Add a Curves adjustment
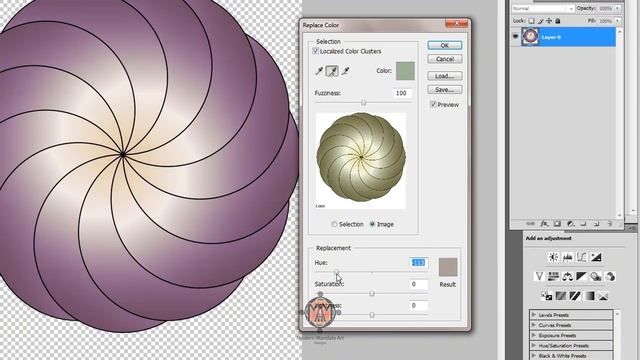This screenshot has width=640, height=360. [x=582, y=257]
